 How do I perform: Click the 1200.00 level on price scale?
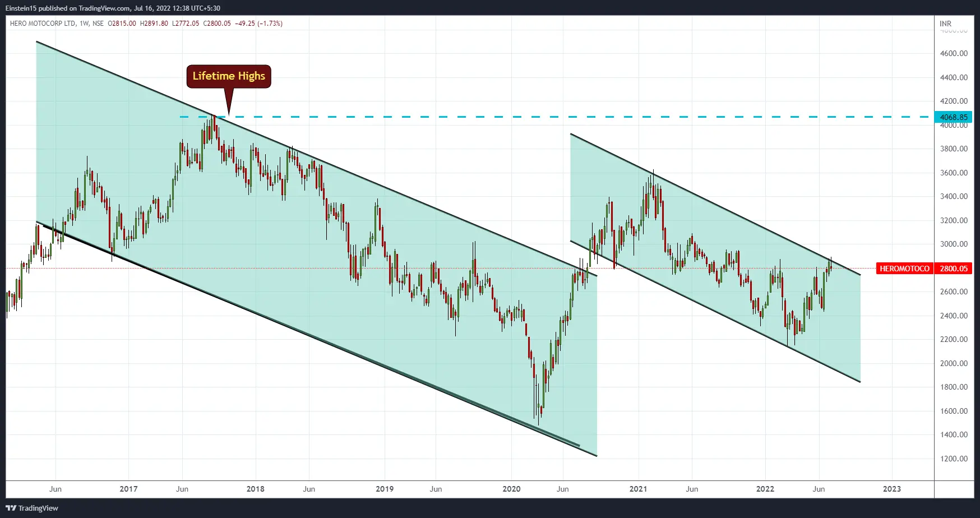[954, 459]
